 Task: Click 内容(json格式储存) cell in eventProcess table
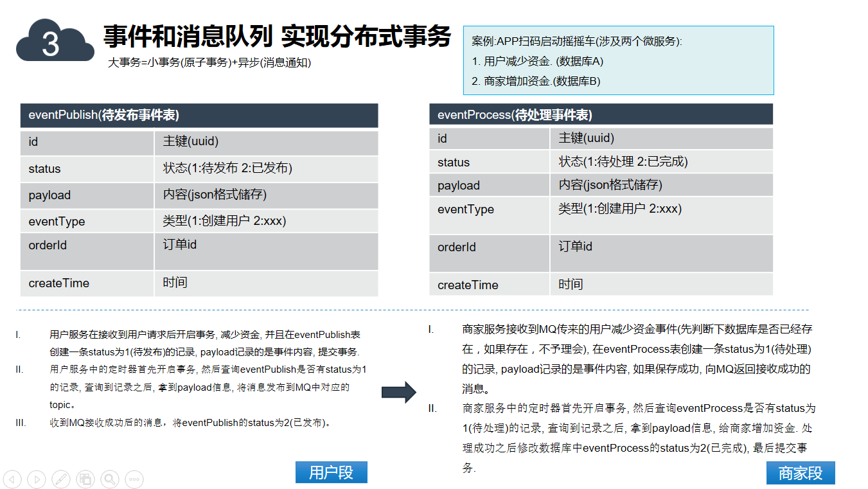pos(662,185)
